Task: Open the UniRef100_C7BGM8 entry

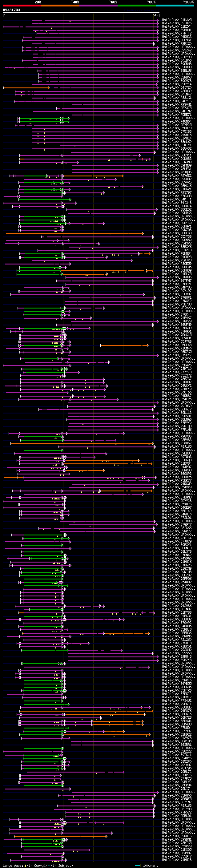Action: pos(177,497)
